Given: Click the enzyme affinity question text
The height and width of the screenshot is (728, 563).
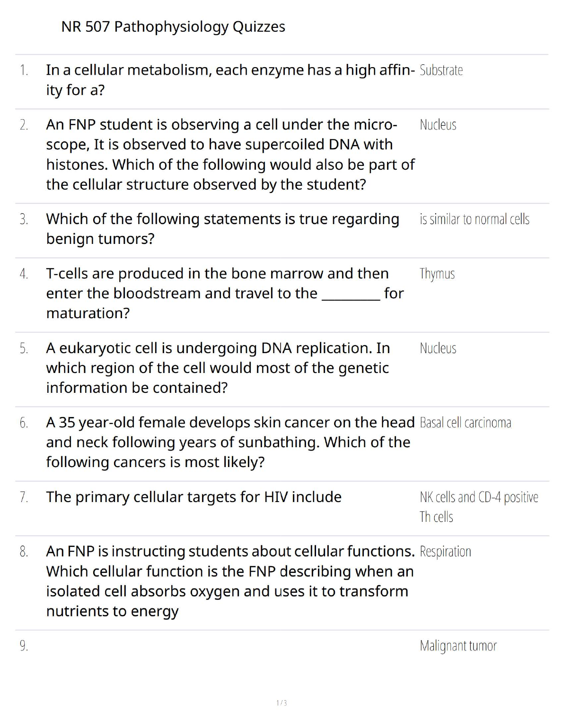Looking at the screenshot, I should coord(230,80).
